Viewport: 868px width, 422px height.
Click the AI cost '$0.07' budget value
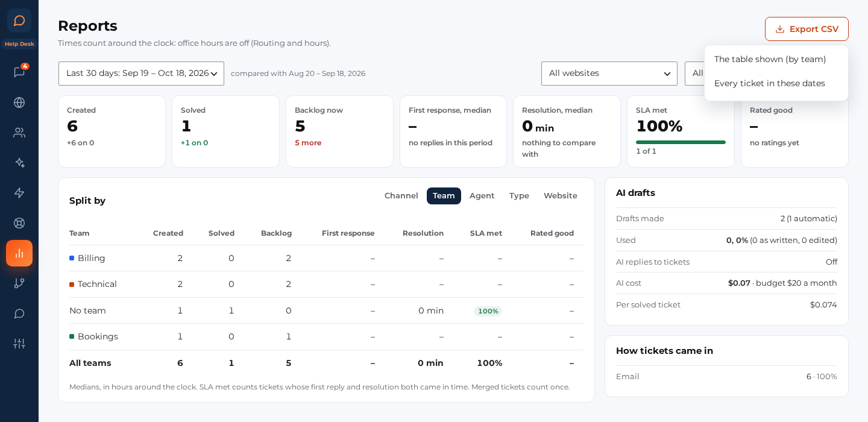click(x=782, y=283)
